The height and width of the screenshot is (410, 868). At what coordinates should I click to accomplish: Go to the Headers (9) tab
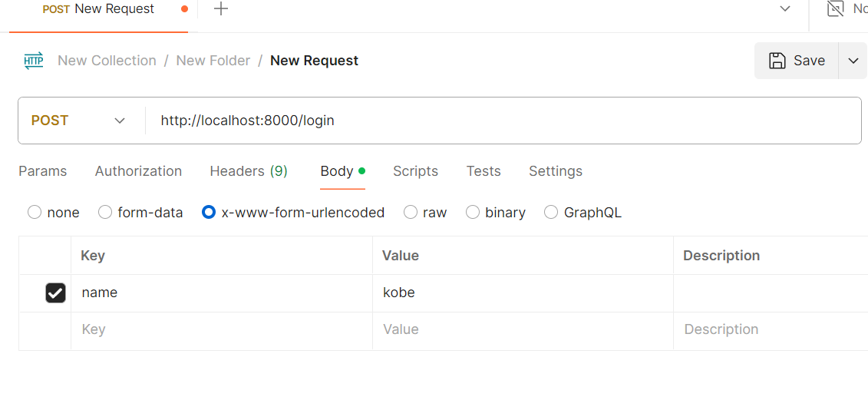249,171
